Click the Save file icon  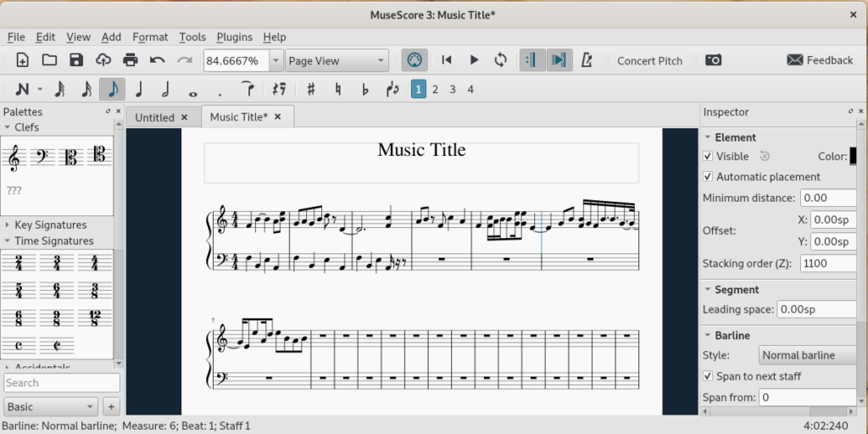point(76,60)
